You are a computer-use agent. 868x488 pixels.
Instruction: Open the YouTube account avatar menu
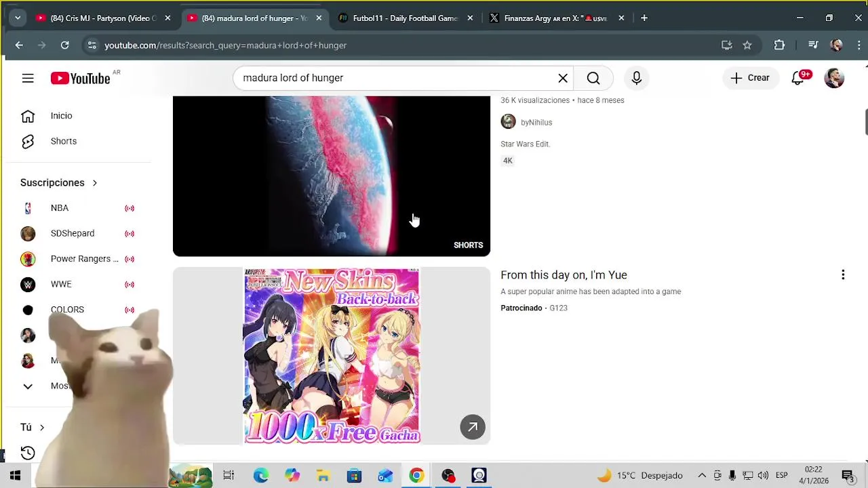point(834,78)
